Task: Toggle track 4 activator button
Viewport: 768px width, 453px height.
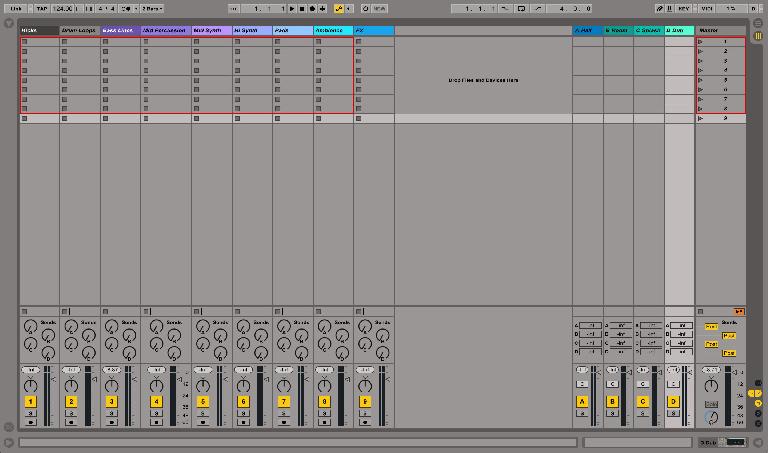Action: tap(156, 402)
